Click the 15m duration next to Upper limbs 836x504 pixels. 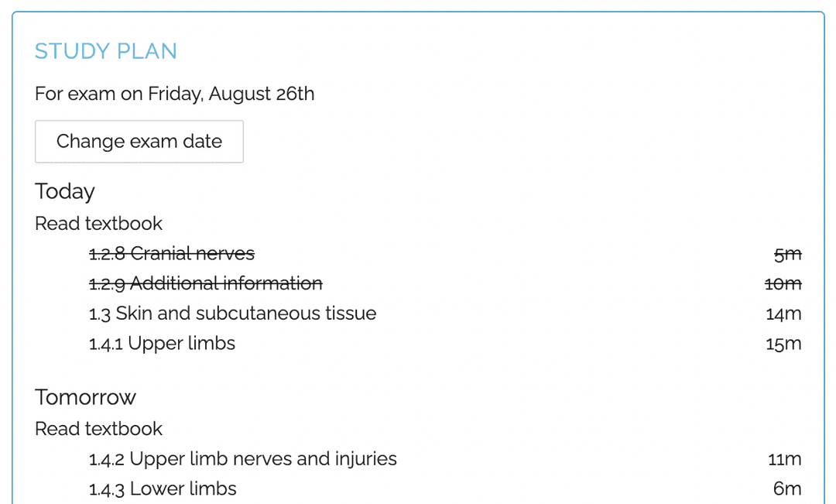pyautogui.click(x=783, y=343)
